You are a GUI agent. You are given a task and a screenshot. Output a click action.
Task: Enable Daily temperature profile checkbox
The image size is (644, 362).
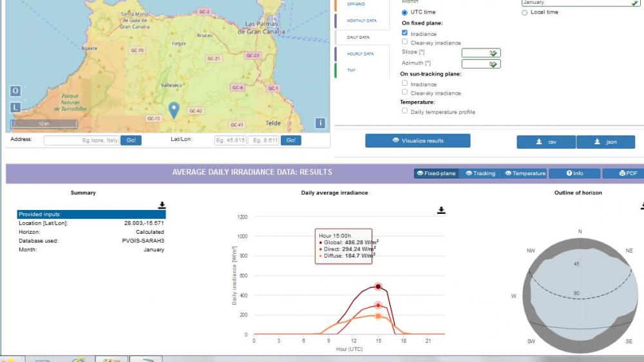coord(404,111)
